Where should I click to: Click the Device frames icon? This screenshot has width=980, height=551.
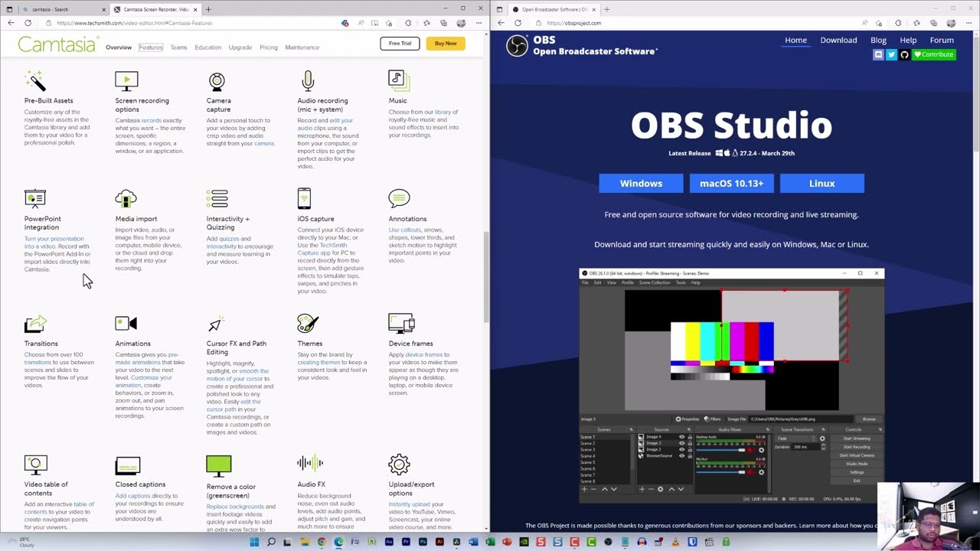click(401, 324)
